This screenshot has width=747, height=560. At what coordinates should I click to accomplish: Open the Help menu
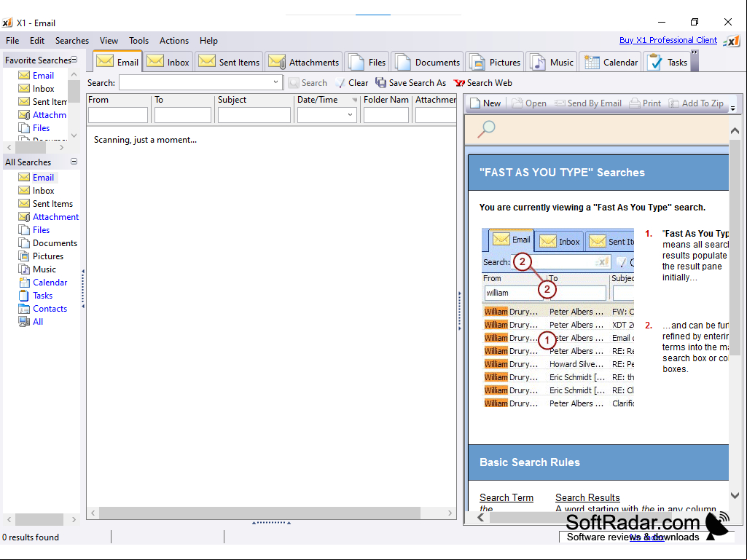tap(208, 41)
